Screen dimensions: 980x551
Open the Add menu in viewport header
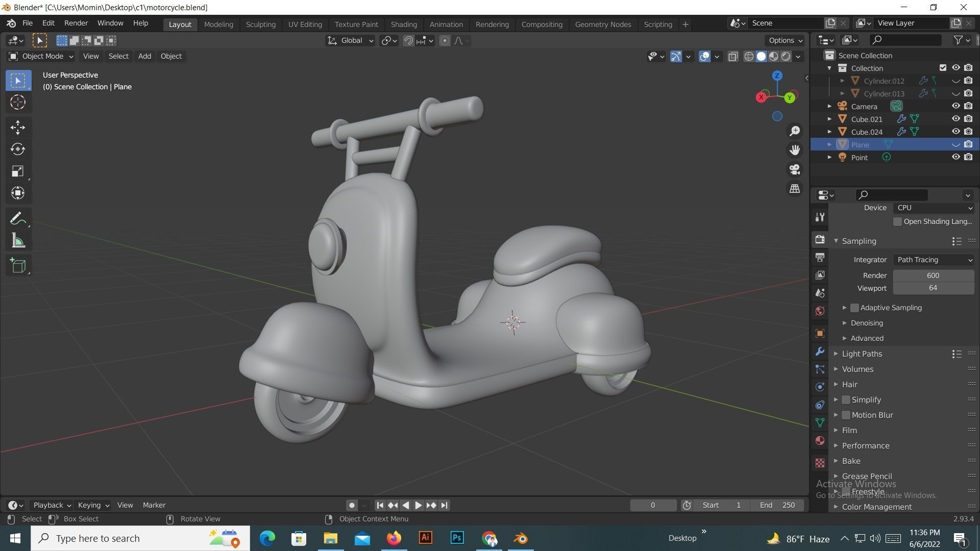pyautogui.click(x=144, y=57)
